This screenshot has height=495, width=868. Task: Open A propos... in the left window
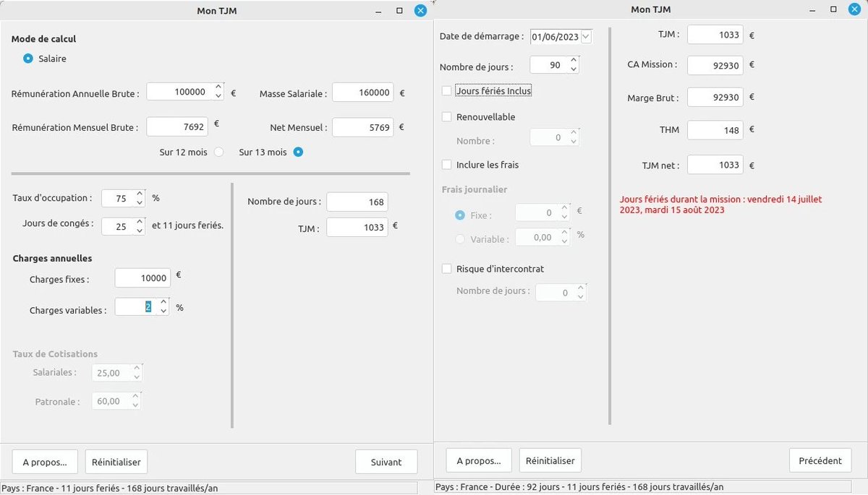(45, 462)
